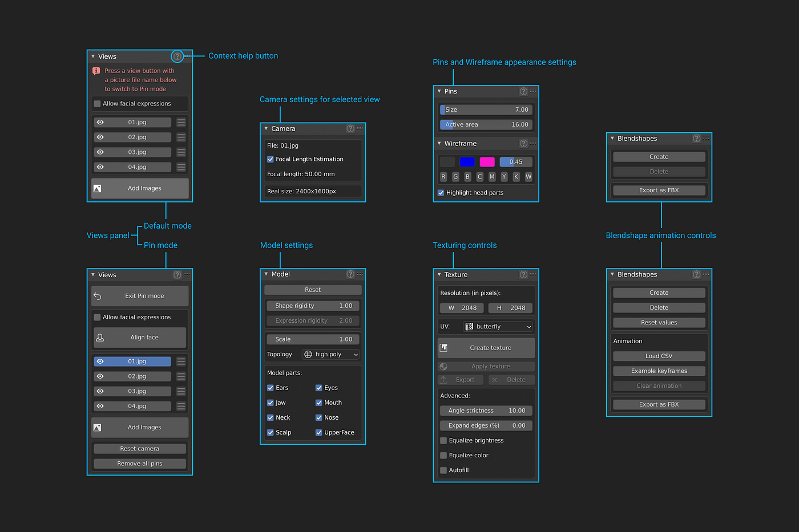Collapse the Camera panel with its triangle
The height and width of the screenshot is (532, 799).
(x=266, y=129)
